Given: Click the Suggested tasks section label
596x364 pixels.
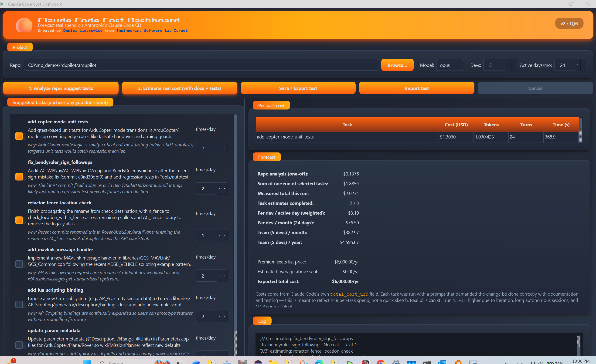Looking at the screenshot, I should point(60,102).
